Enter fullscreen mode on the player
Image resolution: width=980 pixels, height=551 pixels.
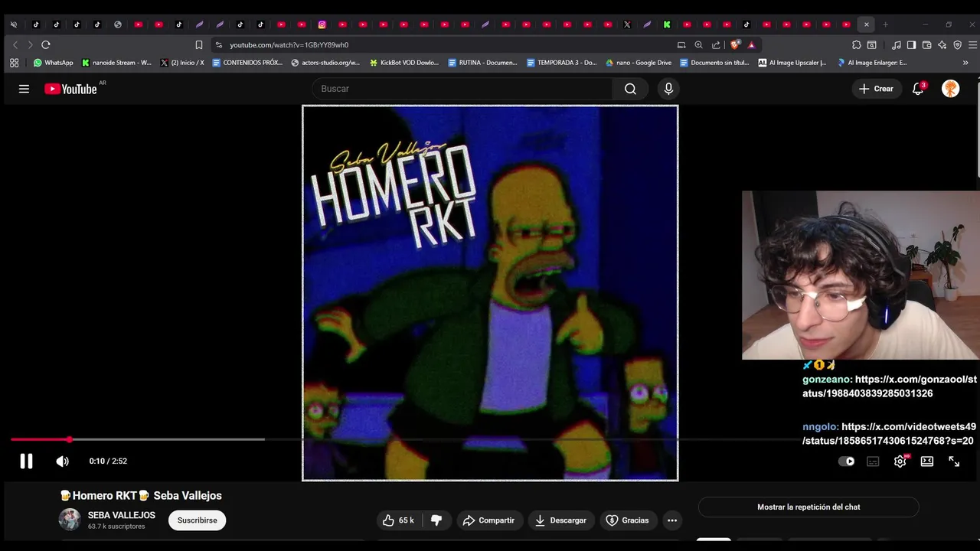coord(954,461)
